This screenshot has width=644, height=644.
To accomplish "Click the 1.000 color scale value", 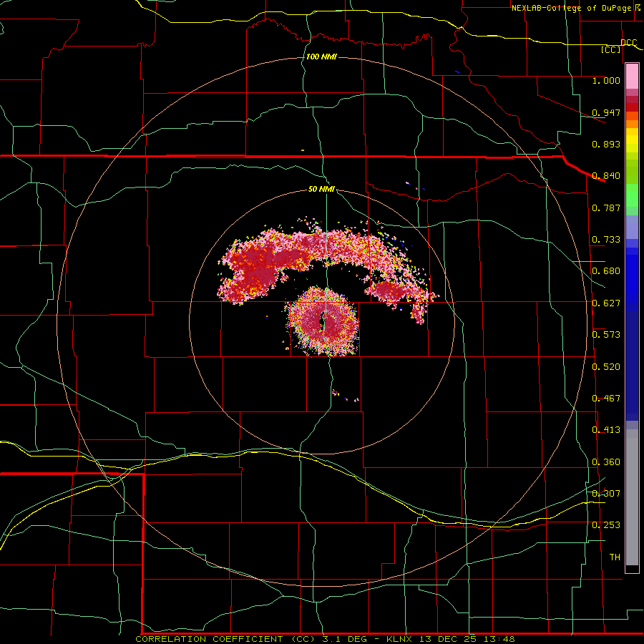I will point(606,80).
